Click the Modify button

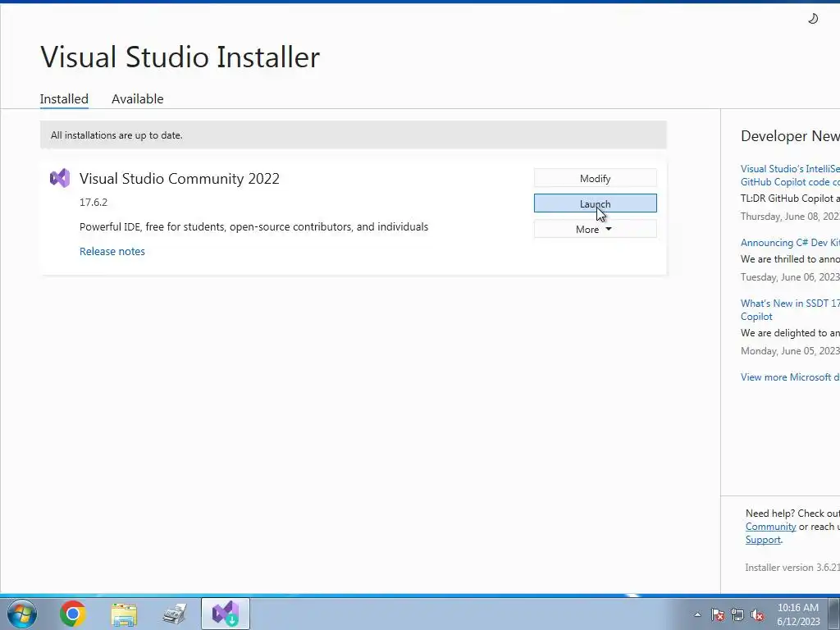click(596, 178)
